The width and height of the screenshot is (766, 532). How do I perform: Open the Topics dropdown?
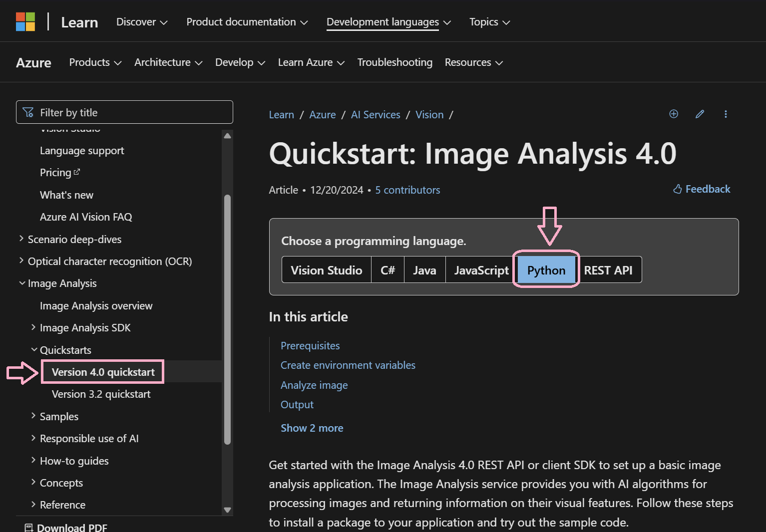point(489,22)
